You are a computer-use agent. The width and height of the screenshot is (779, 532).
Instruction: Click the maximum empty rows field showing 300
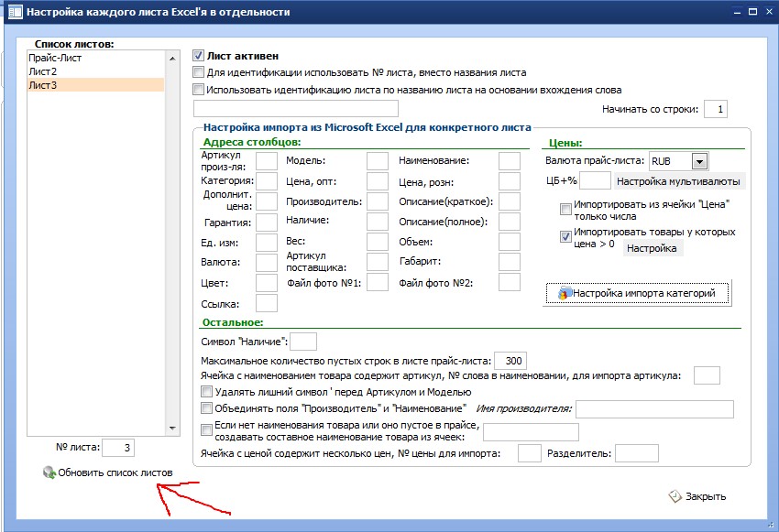pyautogui.click(x=510, y=361)
